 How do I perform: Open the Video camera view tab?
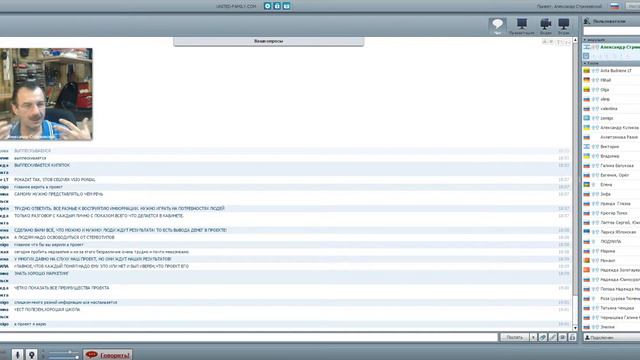click(x=546, y=27)
